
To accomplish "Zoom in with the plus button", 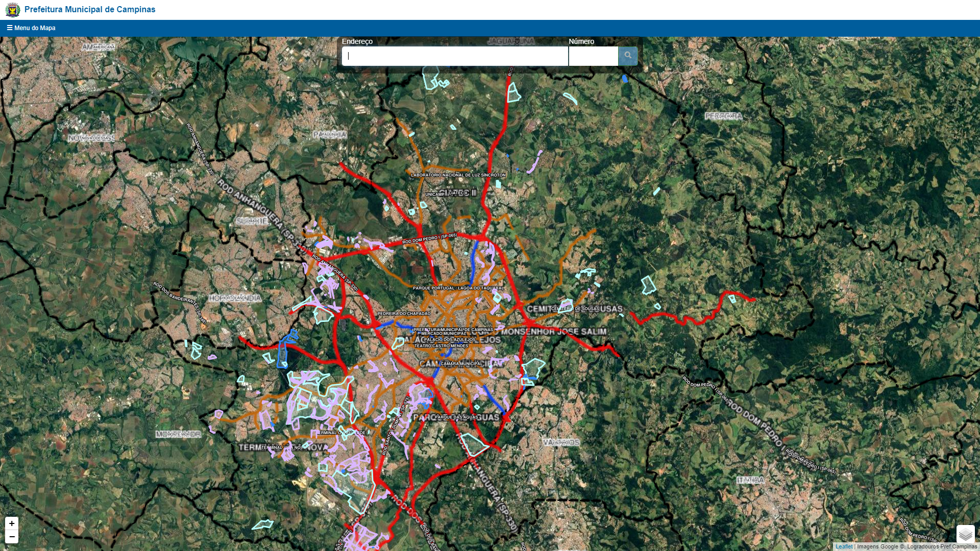I will (12, 523).
